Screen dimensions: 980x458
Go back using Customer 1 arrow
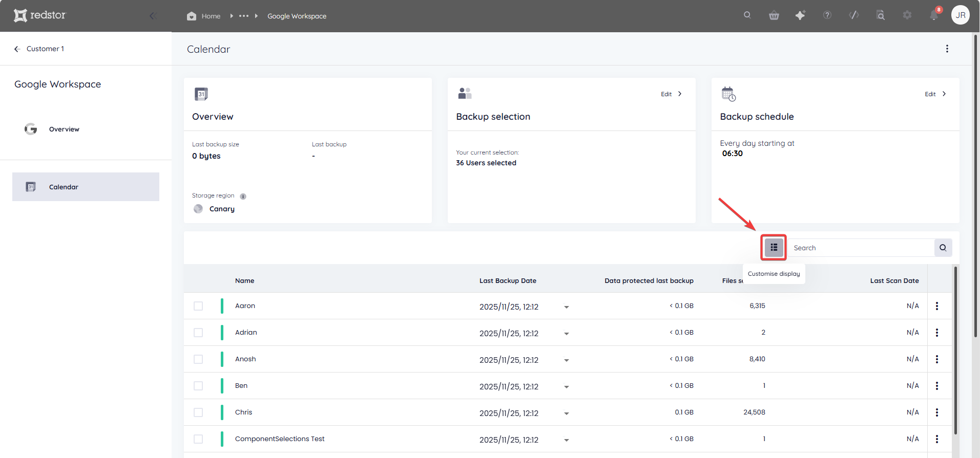[17, 49]
